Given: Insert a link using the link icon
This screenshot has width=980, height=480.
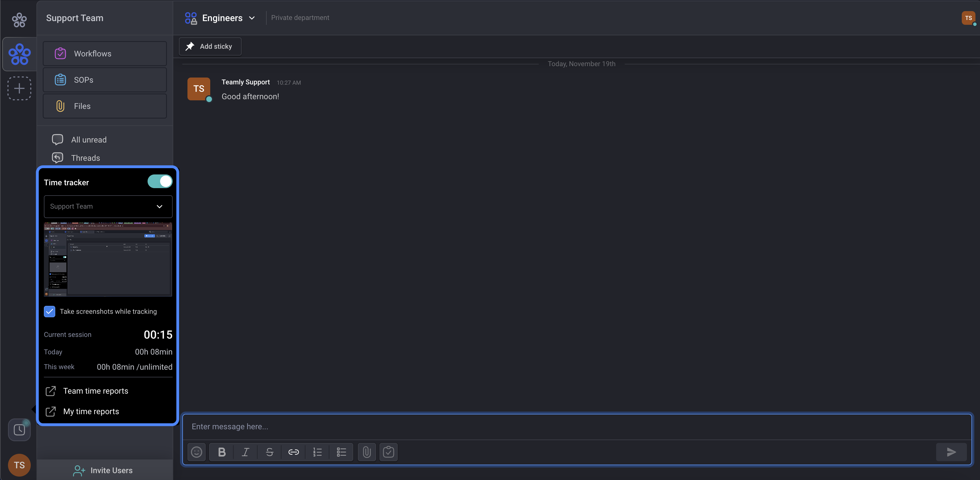Looking at the screenshot, I should 293,452.
